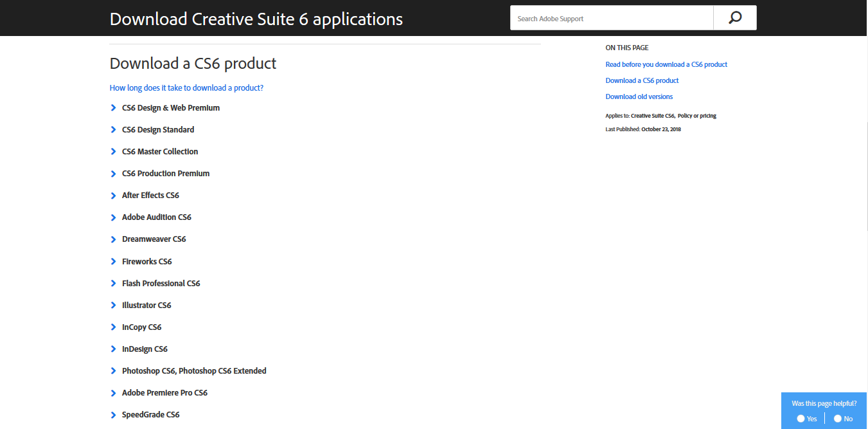
Task: Click the magnifier search button
Action: coord(735,18)
